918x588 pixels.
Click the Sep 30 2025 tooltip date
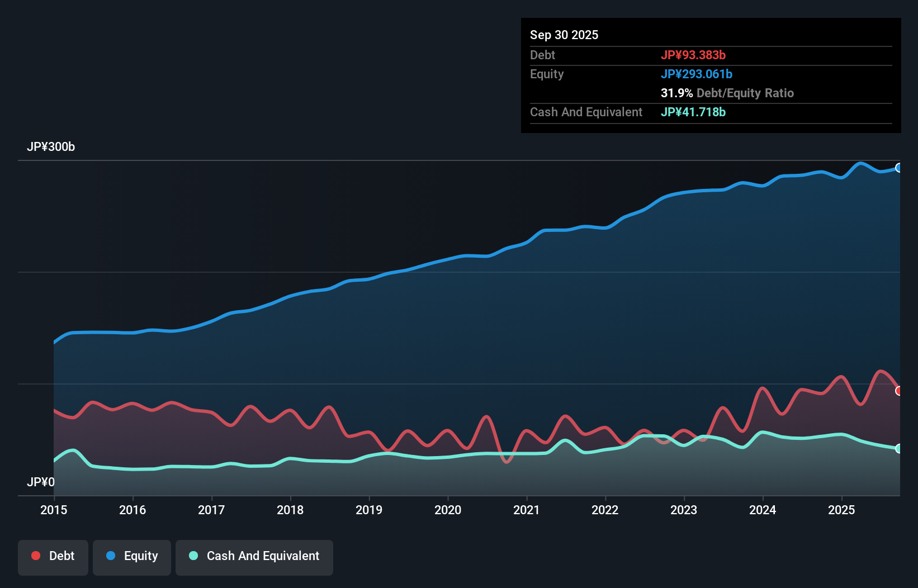click(564, 35)
